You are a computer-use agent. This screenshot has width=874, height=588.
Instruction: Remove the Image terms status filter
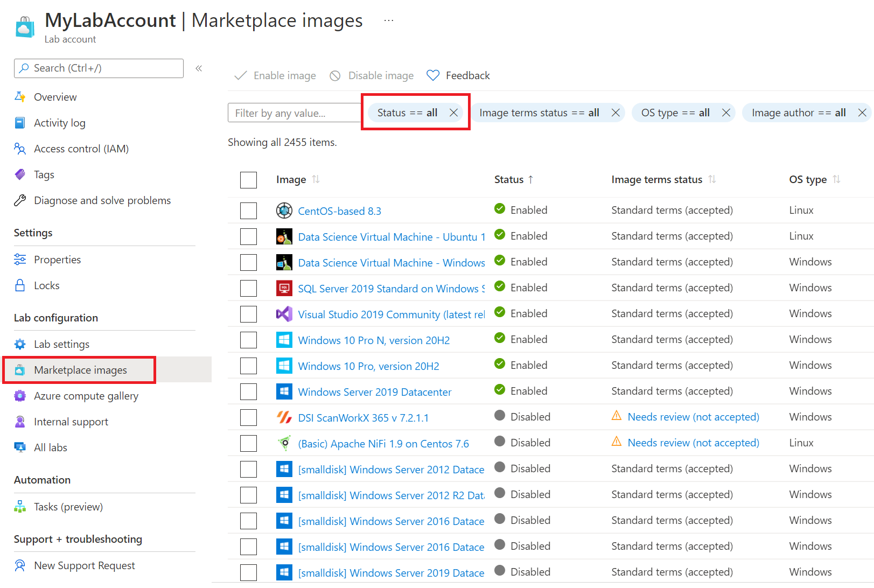(616, 113)
